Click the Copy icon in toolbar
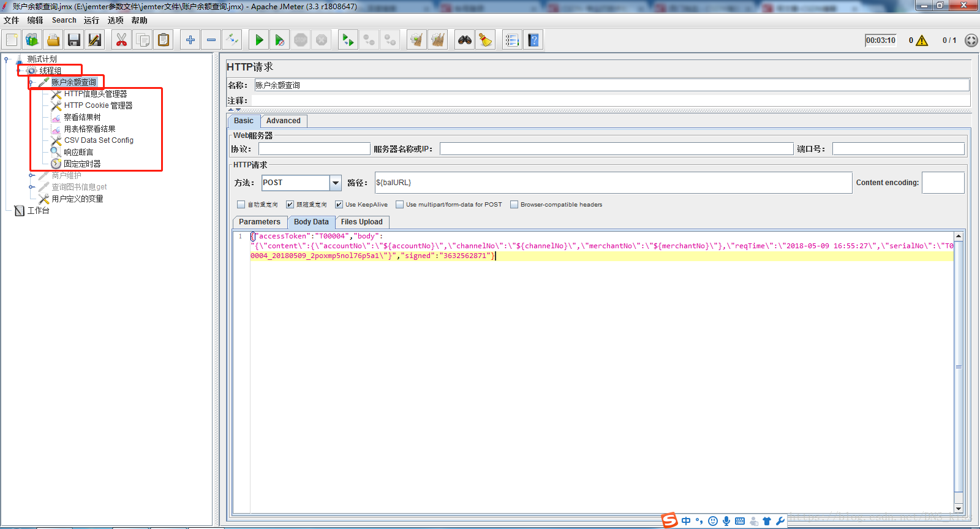980x529 pixels. 143,40
